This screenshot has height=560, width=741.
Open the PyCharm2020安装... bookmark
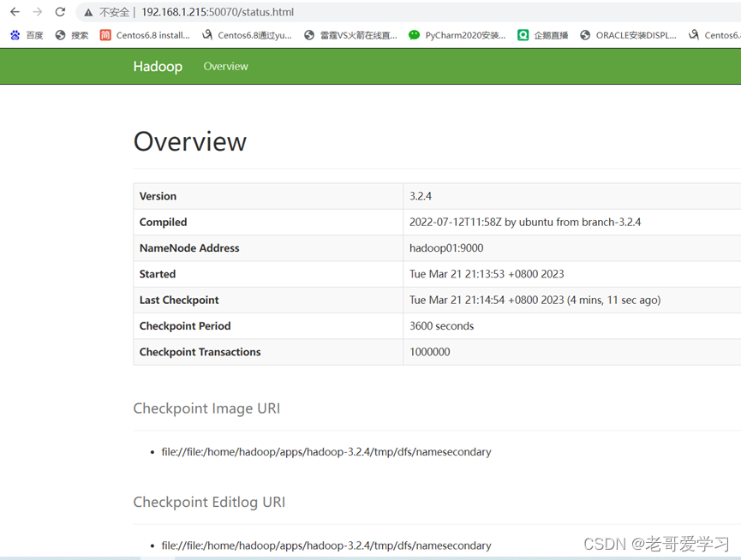click(x=457, y=35)
